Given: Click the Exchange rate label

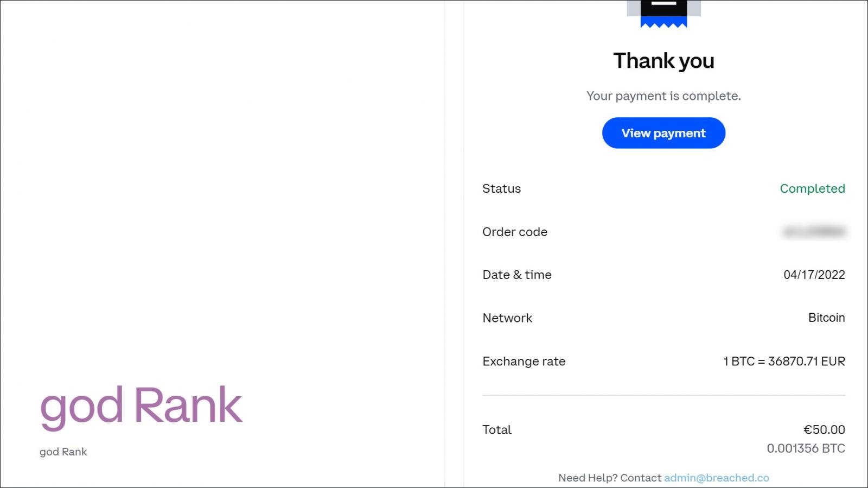Looking at the screenshot, I should pos(524,362).
